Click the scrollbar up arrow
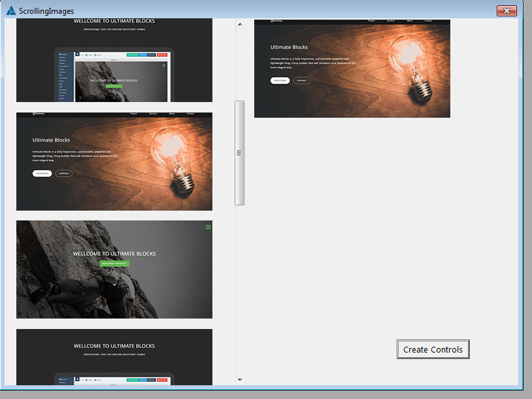532x399 pixels. 239,24
